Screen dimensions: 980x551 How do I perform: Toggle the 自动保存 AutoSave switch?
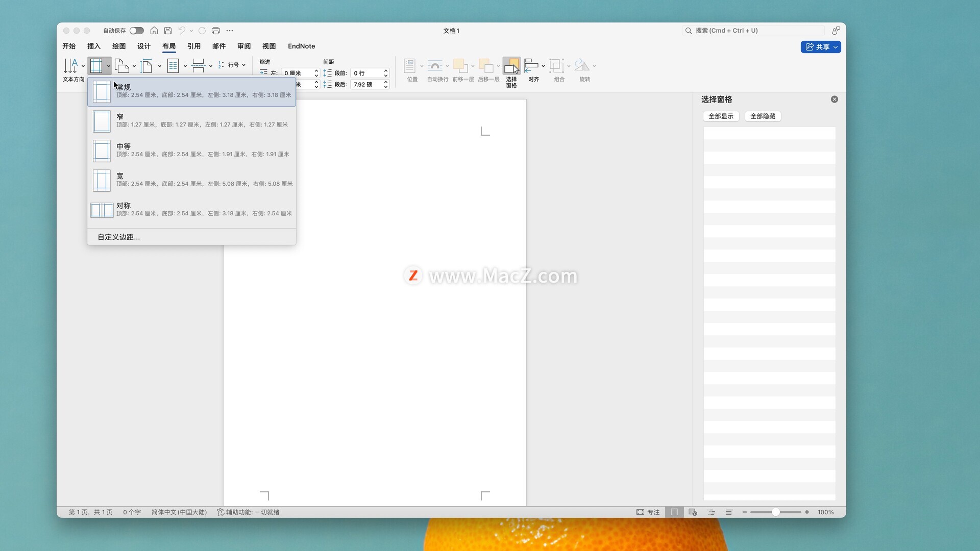(137, 31)
